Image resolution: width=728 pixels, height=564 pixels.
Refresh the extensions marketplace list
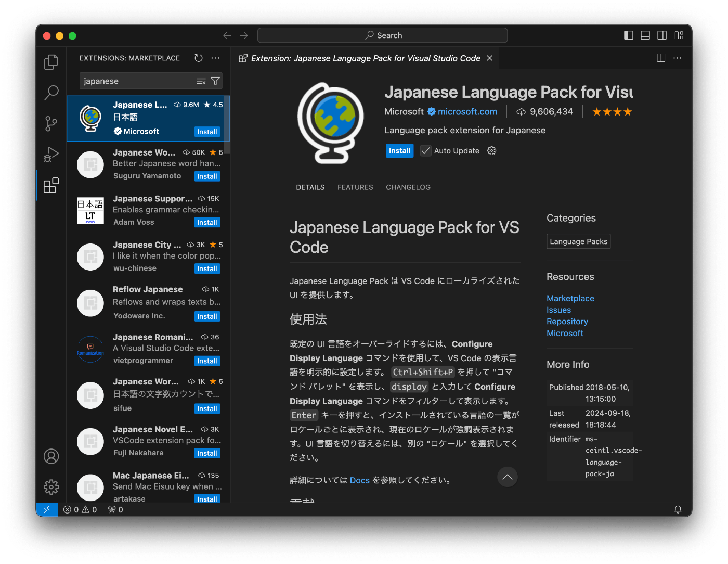[199, 58]
